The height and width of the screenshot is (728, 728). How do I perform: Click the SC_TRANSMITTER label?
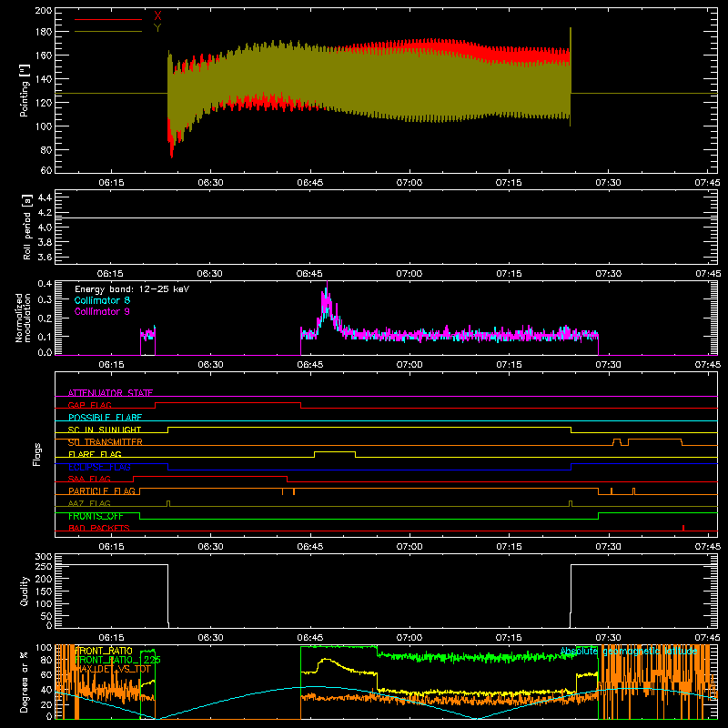(x=105, y=442)
